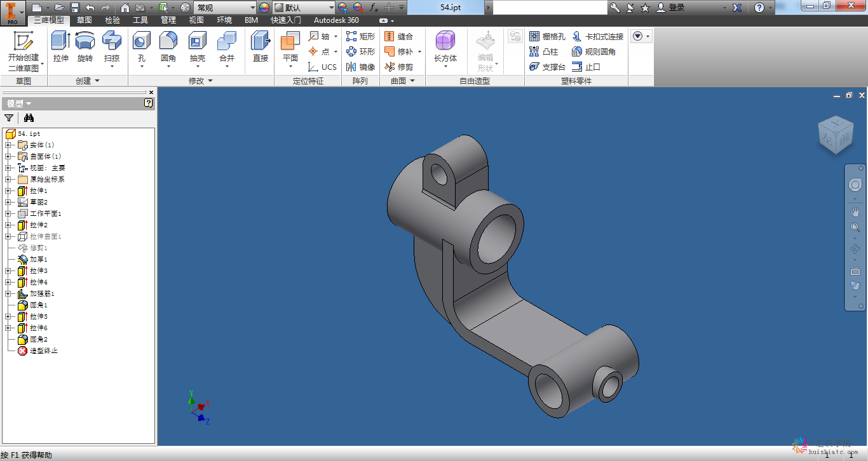Click the binoculars find icon in browser

(29, 117)
